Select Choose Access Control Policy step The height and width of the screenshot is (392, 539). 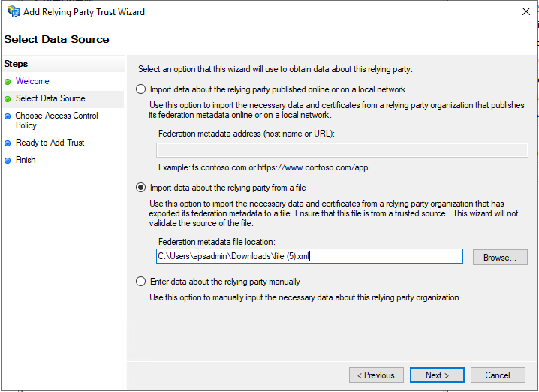click(56, 120)
